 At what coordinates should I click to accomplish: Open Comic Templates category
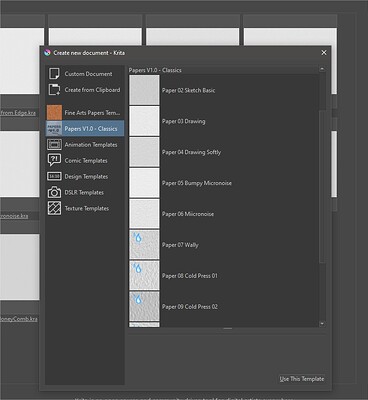(x=85, y=160)
